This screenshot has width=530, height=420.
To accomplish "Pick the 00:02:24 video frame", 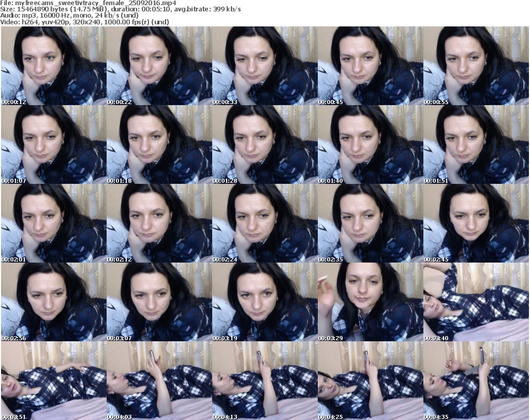I will 264,223.
